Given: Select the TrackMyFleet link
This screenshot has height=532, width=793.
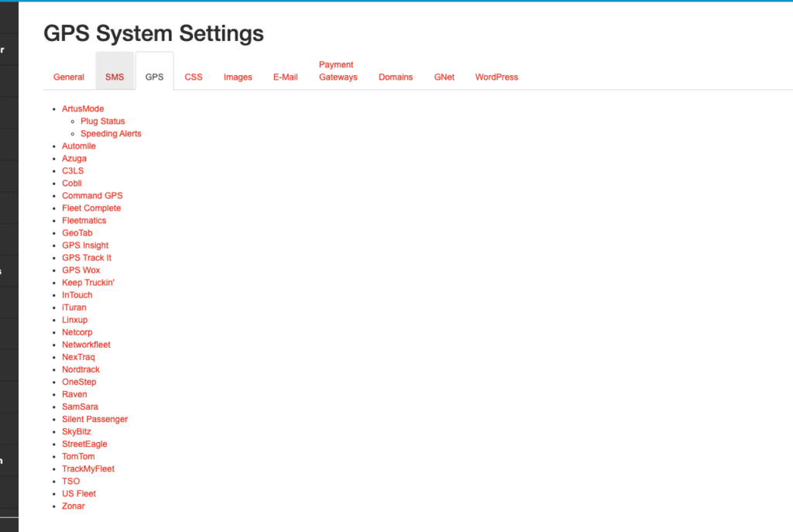Looking at the screenshot, I should point(88,469).
